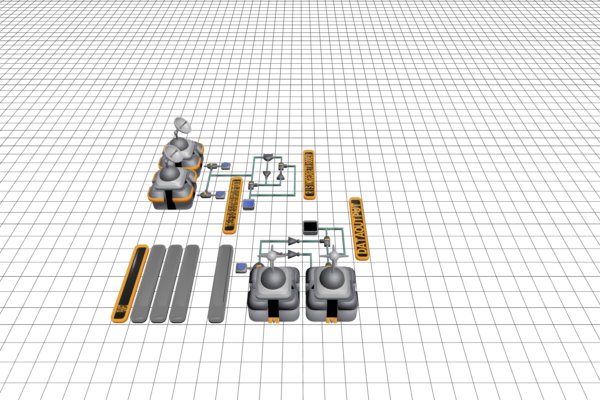Select the first gray bar next to the orange-outlined bar
This screenshot has width=600, height=400.
(x=148, y=284)
